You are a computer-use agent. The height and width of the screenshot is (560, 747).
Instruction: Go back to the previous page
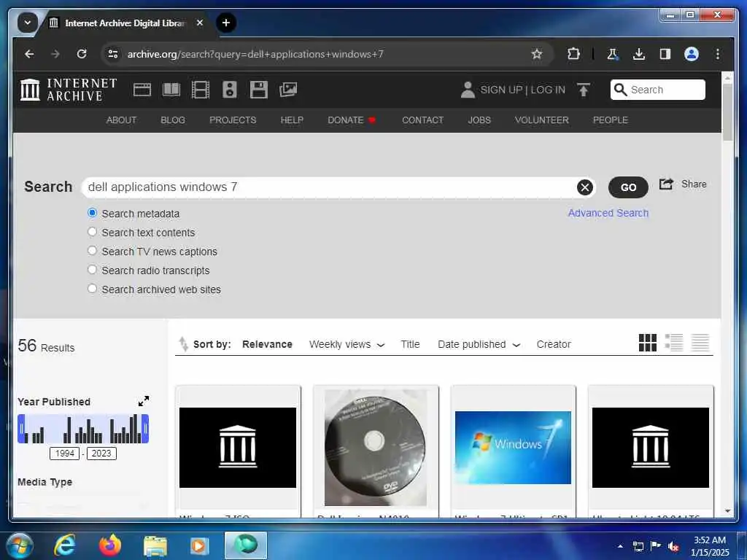pyautogui.click(x=29, y=54)
